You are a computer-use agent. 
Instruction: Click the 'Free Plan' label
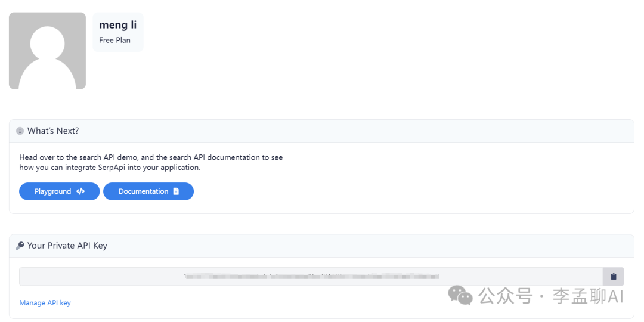tap(114, 41)
